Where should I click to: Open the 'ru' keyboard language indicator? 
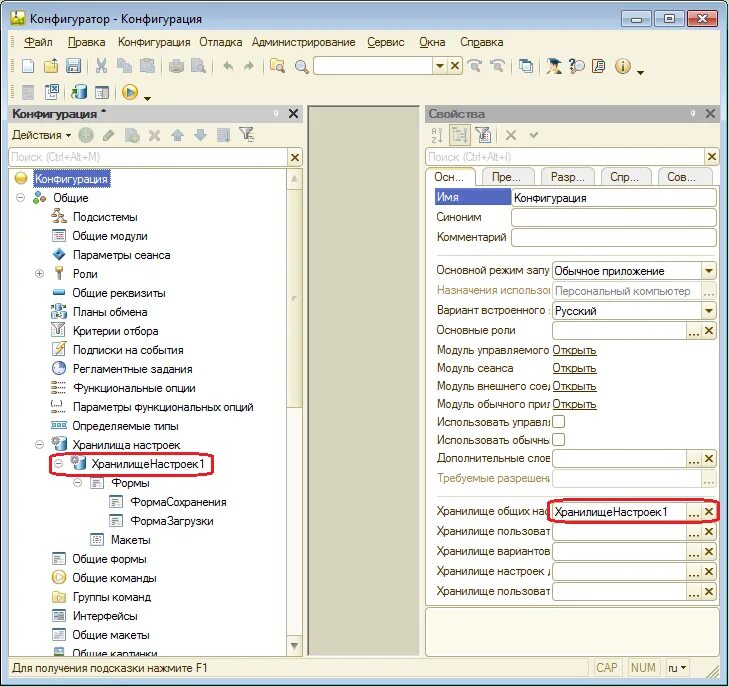[677, 668]
